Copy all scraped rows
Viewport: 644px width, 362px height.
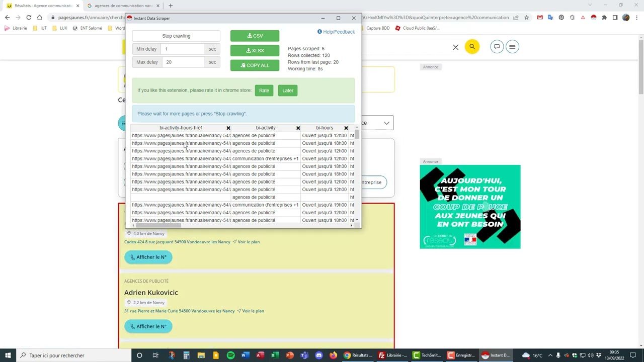(255, 65)
